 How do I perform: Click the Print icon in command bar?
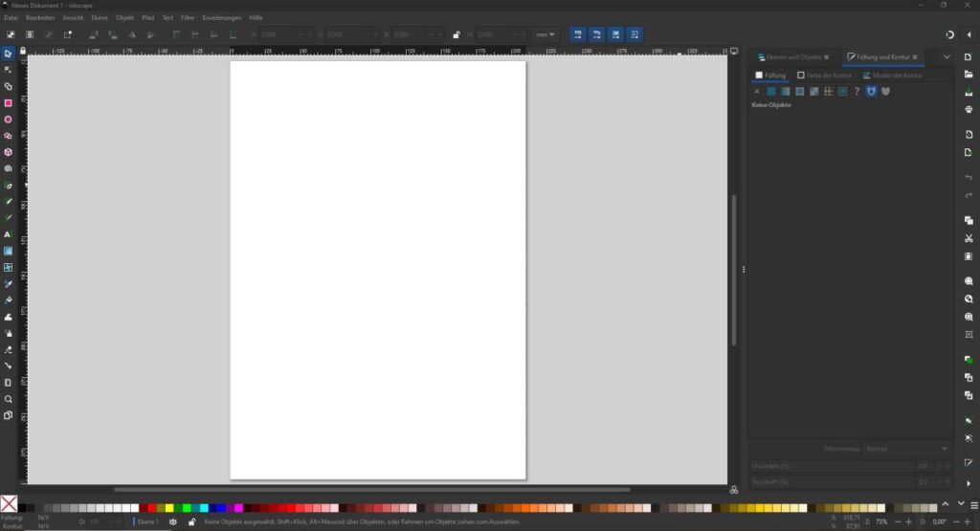point(969,109)
